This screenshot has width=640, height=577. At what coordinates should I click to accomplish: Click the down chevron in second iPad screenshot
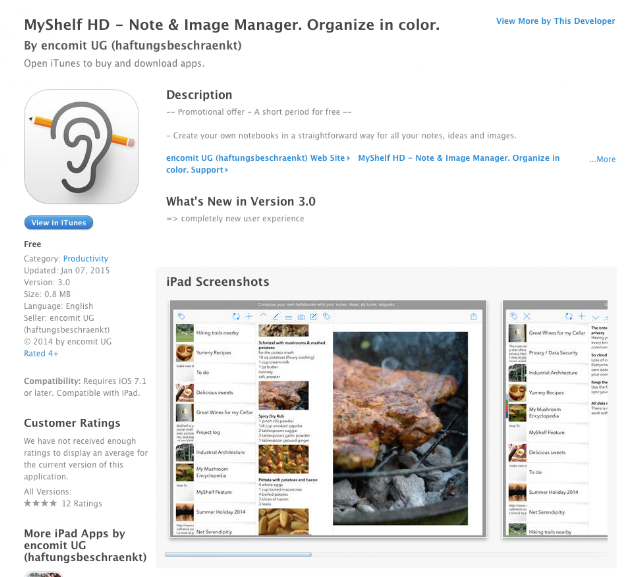pyautogui.click(x=595, y=317)
